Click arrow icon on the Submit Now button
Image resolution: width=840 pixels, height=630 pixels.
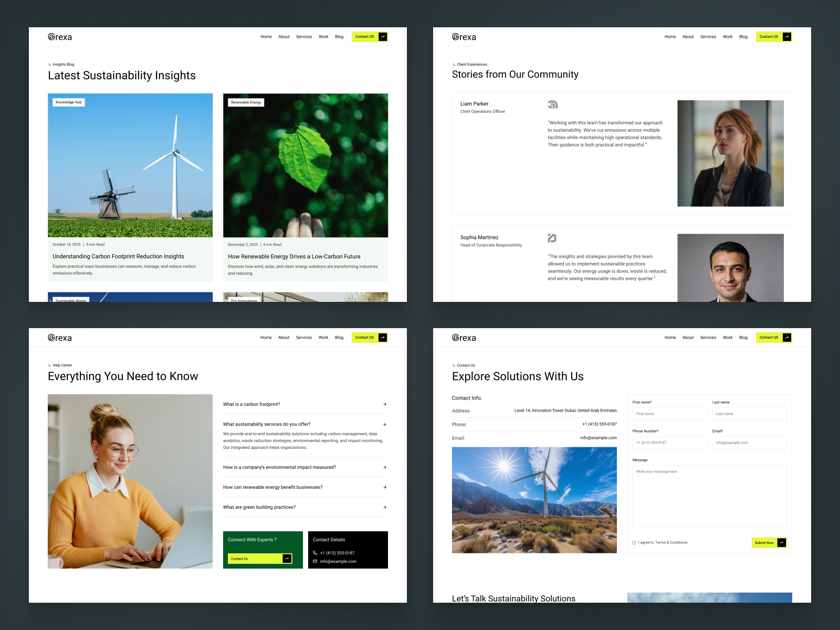(x=782, y=542)
